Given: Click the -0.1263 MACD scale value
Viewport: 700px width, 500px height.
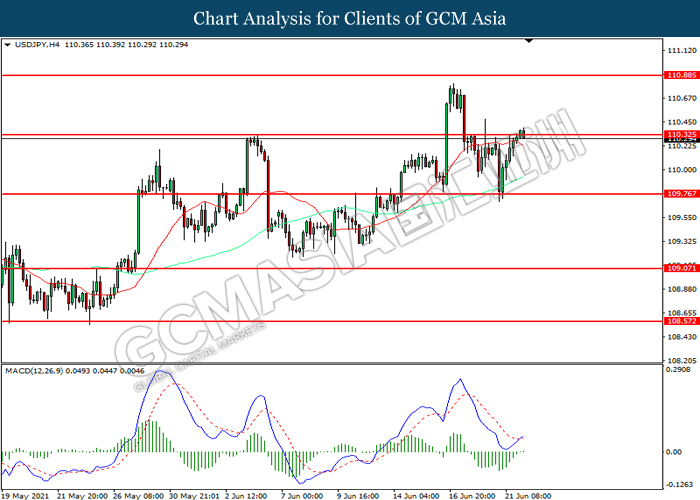Looking at the screenshot, I should click(679, 485).
